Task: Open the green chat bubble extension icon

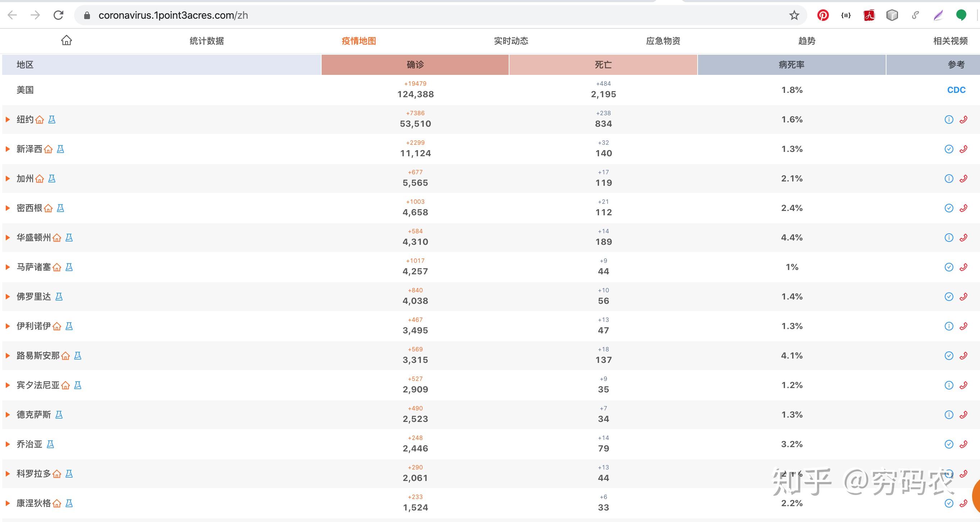Action: (x=961, y=15)
